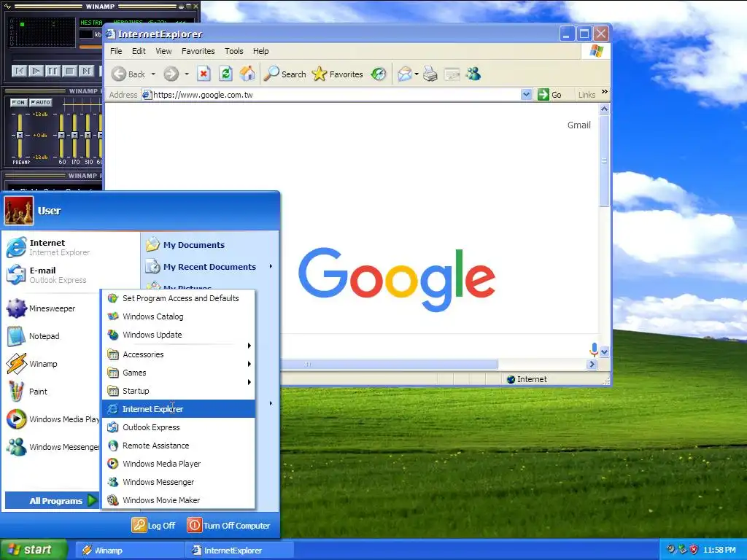Click the All Programs button
Viewport: 747px width, 560px height.
click(52, 500)
